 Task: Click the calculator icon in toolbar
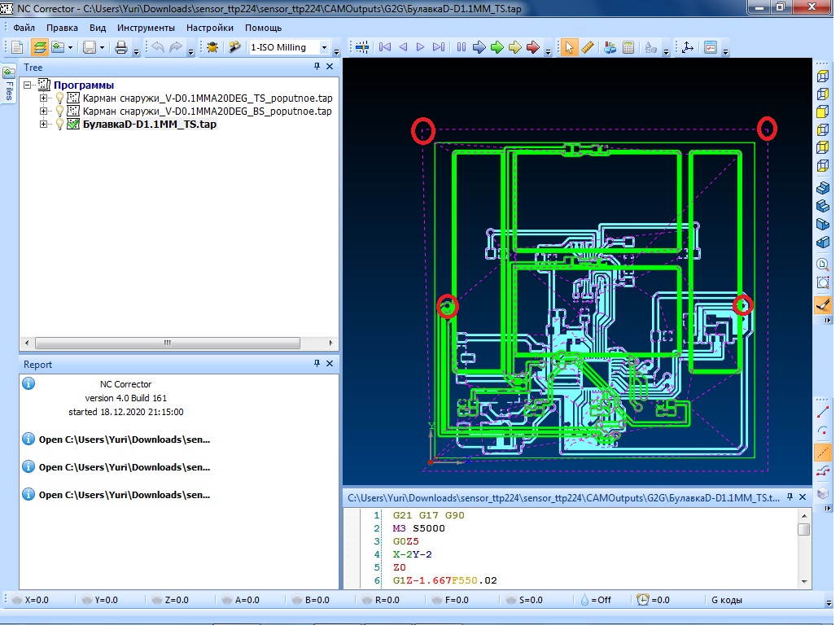click(x=628, y=47)
